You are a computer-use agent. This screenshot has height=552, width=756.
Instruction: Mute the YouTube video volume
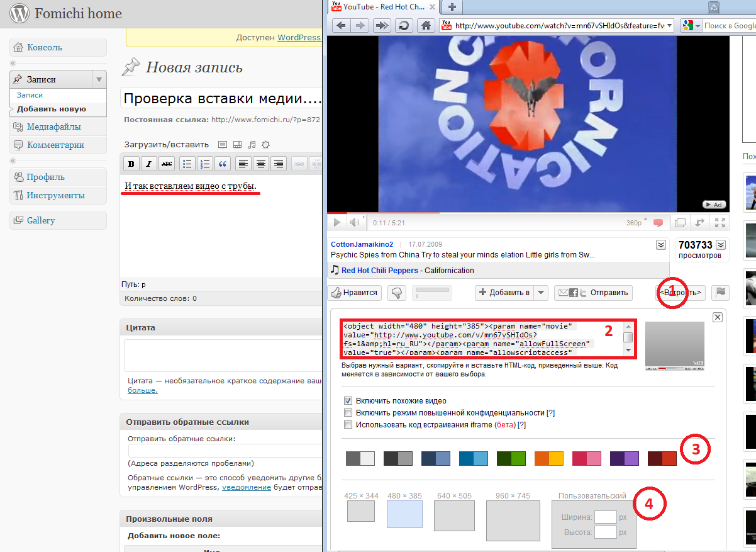point(355,222)
